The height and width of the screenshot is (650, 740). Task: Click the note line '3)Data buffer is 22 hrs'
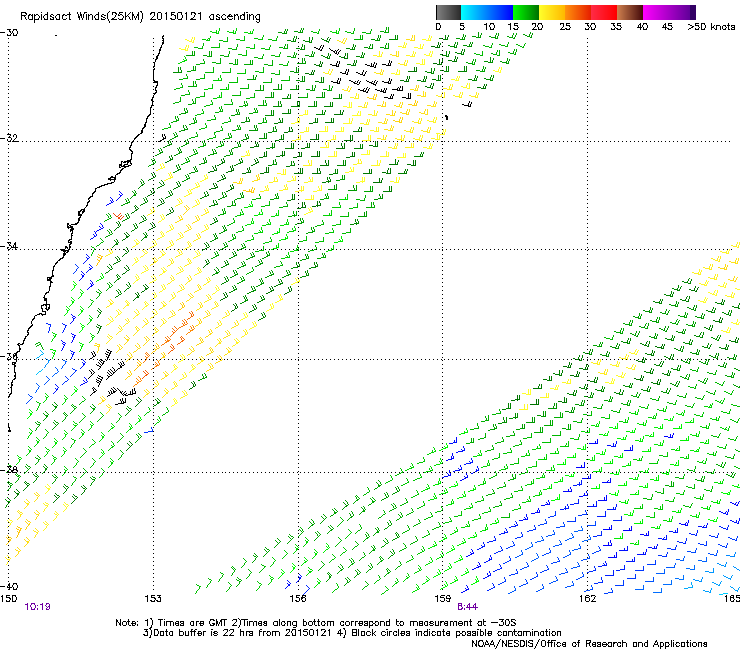tap(352, 633)
